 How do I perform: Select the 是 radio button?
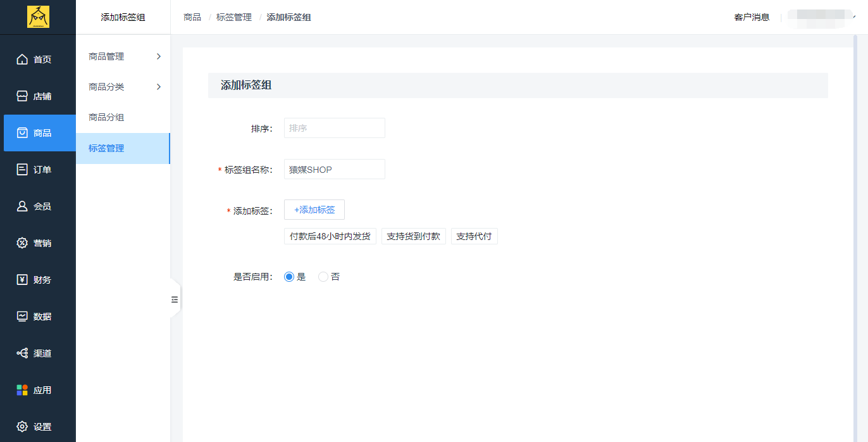(289, 276)
